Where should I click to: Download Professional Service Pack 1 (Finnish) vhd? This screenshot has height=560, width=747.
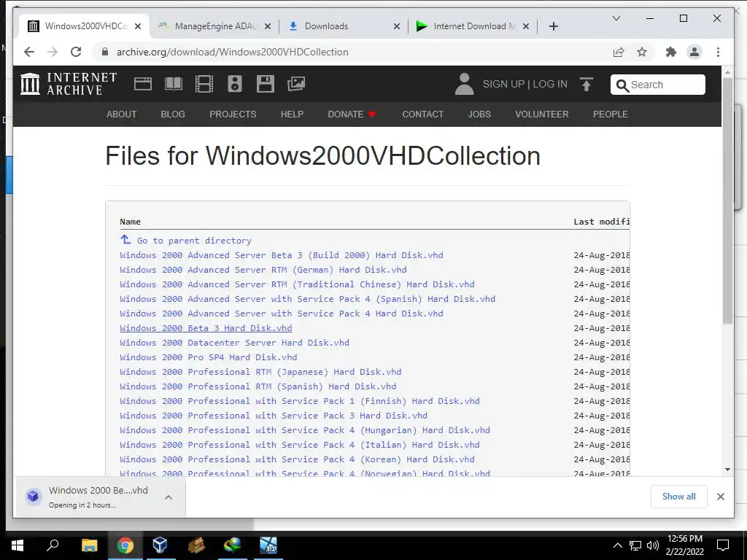[x=300, y=401]
